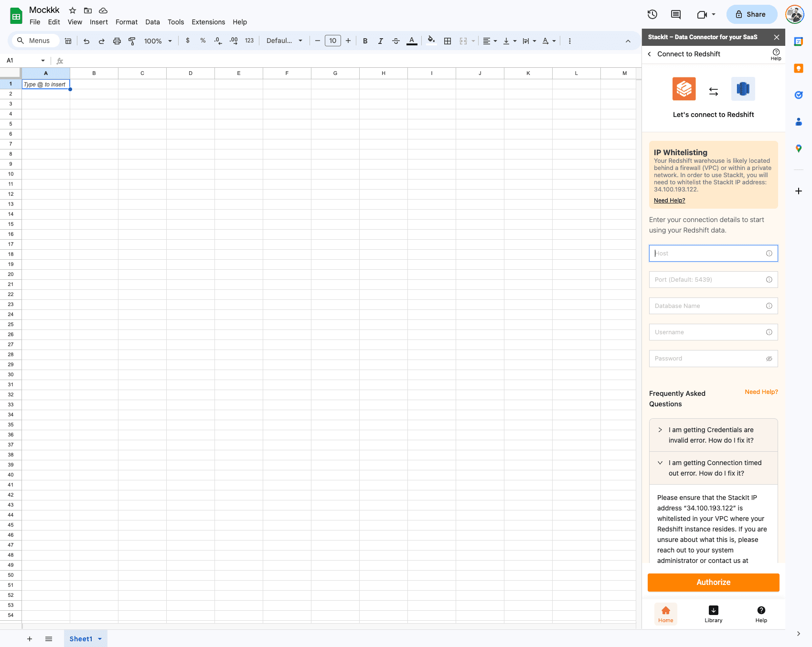812x647 pixels.
Task: Click the Database Name field
Action: click(714, 306)
